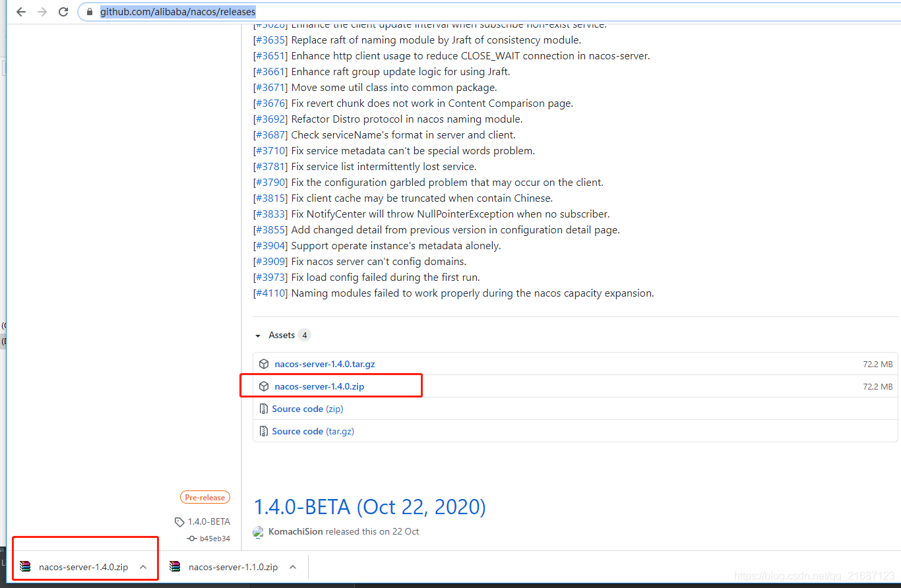Open issue #3904 link
The width and height of the screenshot is (901, 588).
pyautogui.click(x=270, y=246)
